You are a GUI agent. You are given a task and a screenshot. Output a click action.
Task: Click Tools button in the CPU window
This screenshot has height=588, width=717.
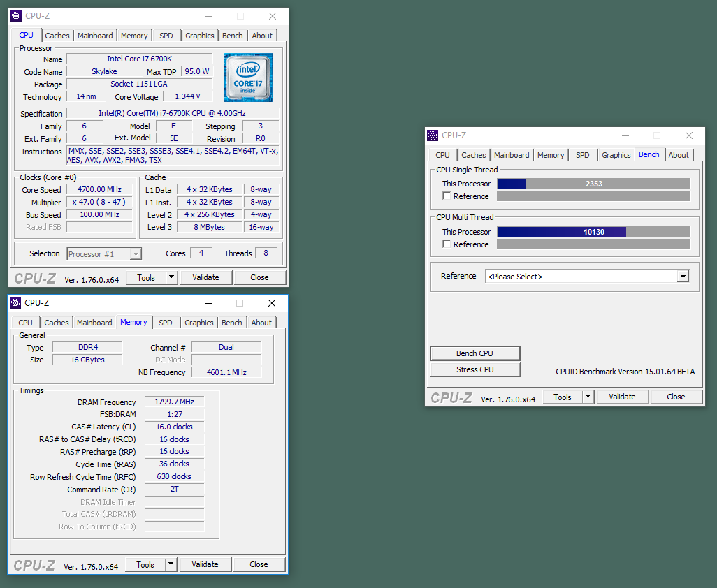[146, 277]
